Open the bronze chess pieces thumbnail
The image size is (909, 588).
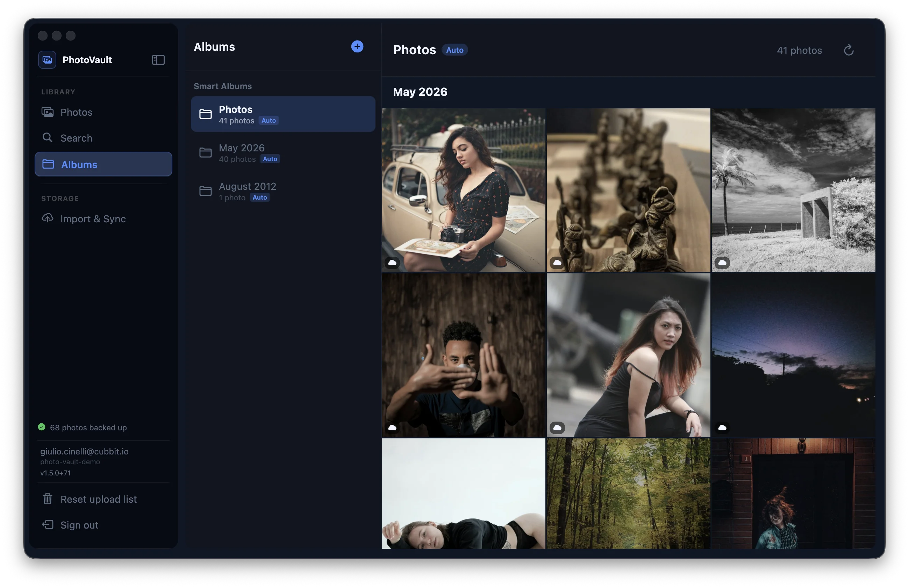[628, 190]
